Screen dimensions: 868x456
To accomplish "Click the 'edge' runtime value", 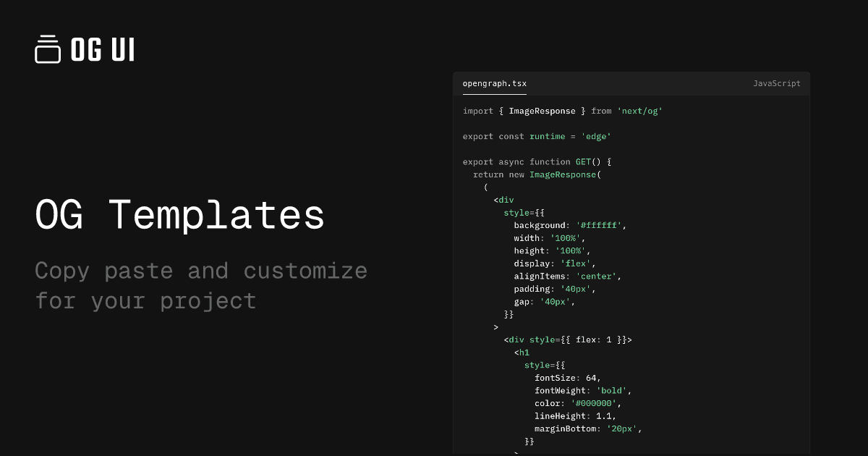I will coord(596,136).
